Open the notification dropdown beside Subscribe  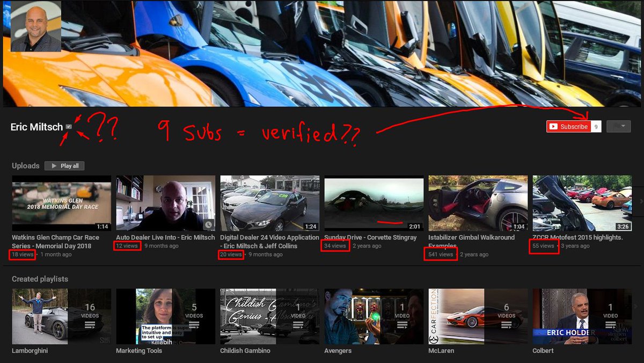(618, 127)
